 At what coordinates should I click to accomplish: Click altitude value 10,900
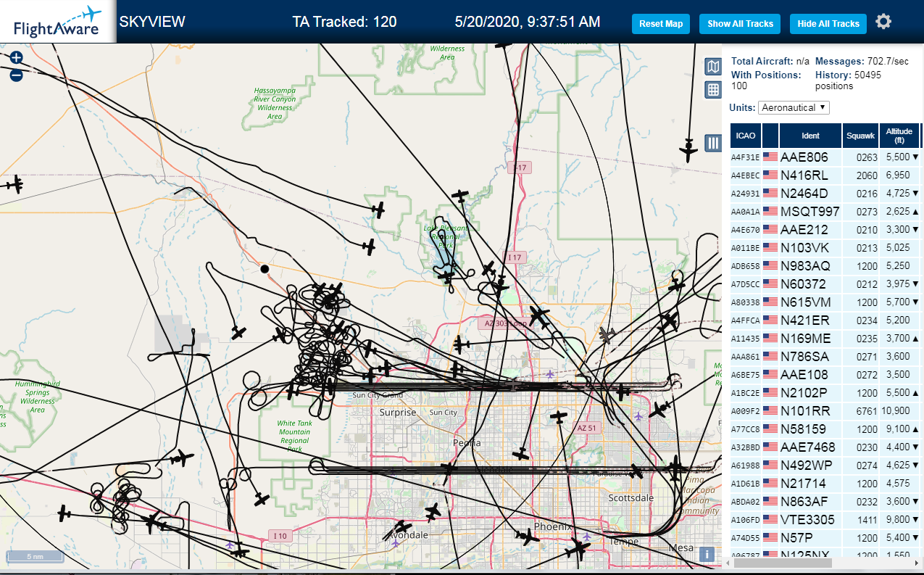pos(896,411)
